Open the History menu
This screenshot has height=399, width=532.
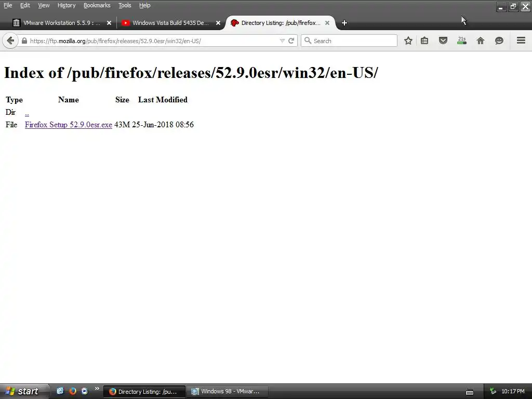[66, 5]
